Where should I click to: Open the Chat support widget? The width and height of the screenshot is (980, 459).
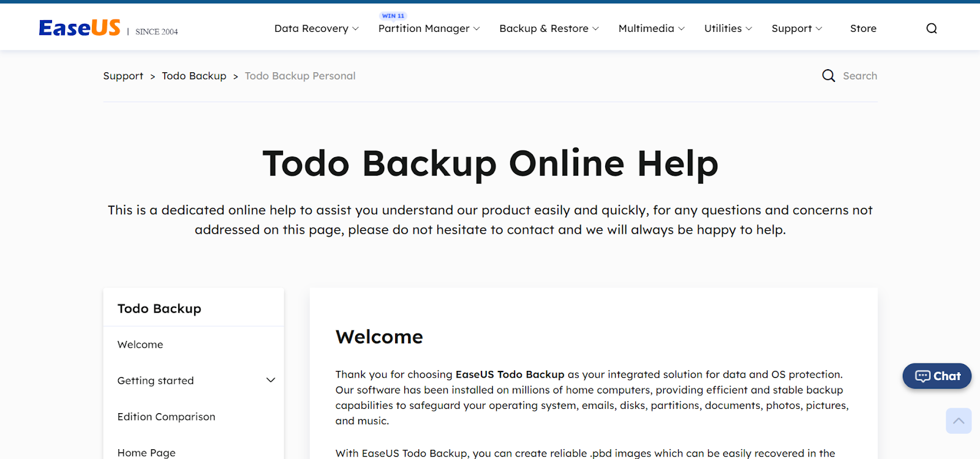tap(937, 376)
